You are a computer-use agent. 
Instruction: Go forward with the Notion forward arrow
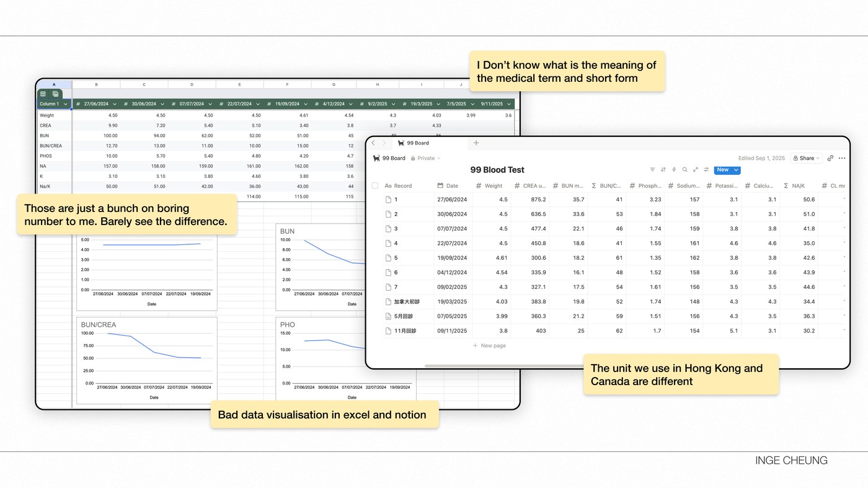[x=384, y=143]
